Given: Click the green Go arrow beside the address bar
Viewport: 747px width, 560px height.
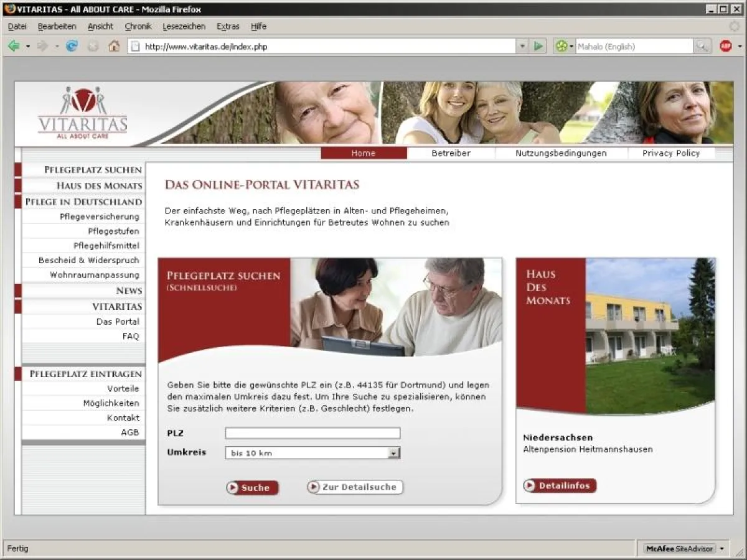Looking at the screenshot, I should click(x=537, y=45).
